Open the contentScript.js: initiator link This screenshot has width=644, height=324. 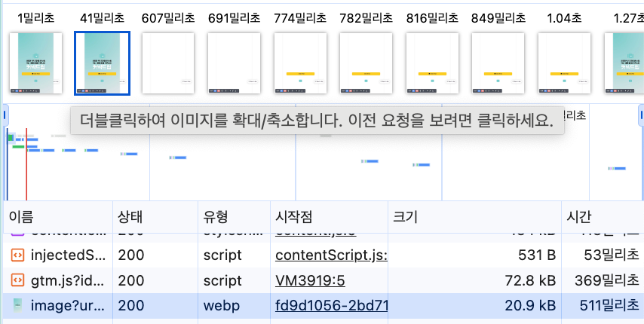pos(332,255)
